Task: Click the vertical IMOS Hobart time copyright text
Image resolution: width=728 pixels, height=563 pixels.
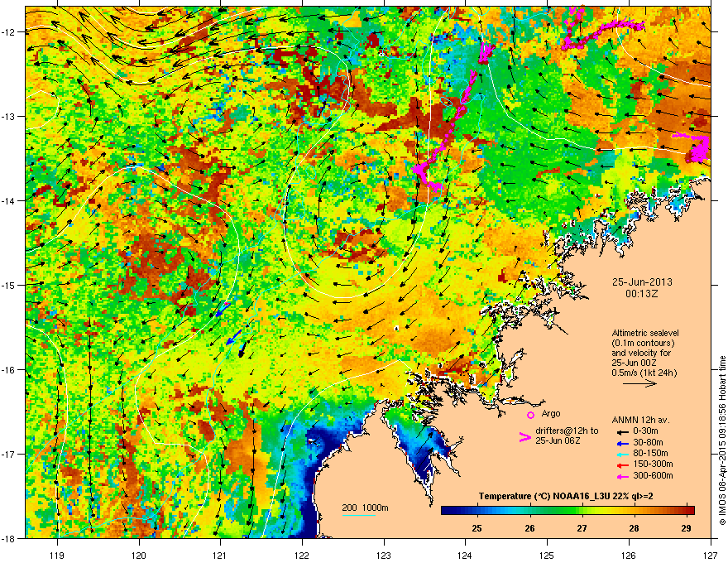Action: tap(722, 440)
